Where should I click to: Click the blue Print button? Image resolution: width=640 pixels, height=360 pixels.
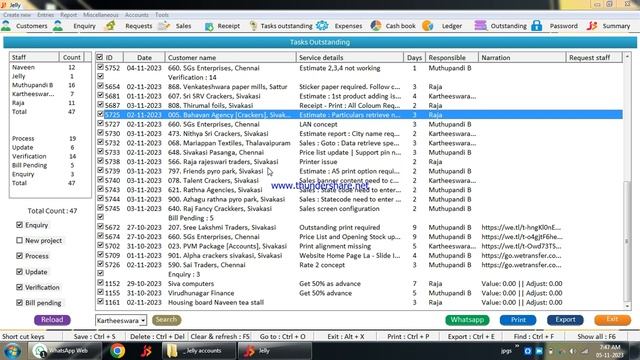pos(518,320)
